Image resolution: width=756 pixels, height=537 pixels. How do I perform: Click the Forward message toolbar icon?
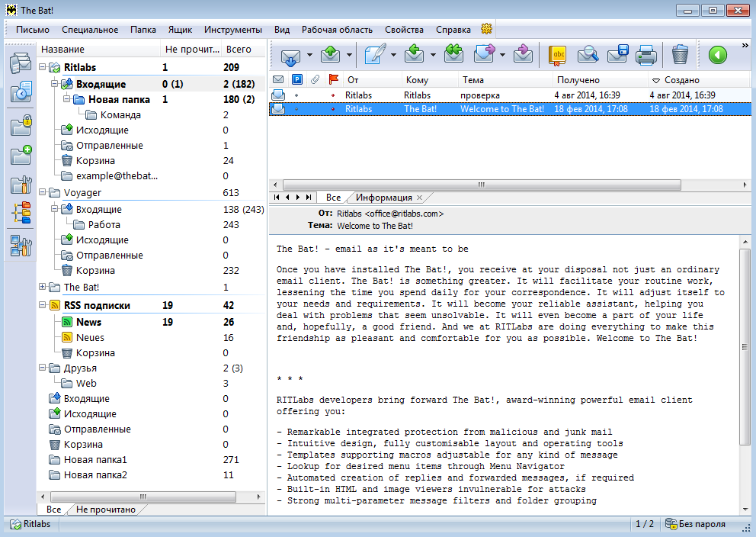pyautogui.click(x=485, y=54)
